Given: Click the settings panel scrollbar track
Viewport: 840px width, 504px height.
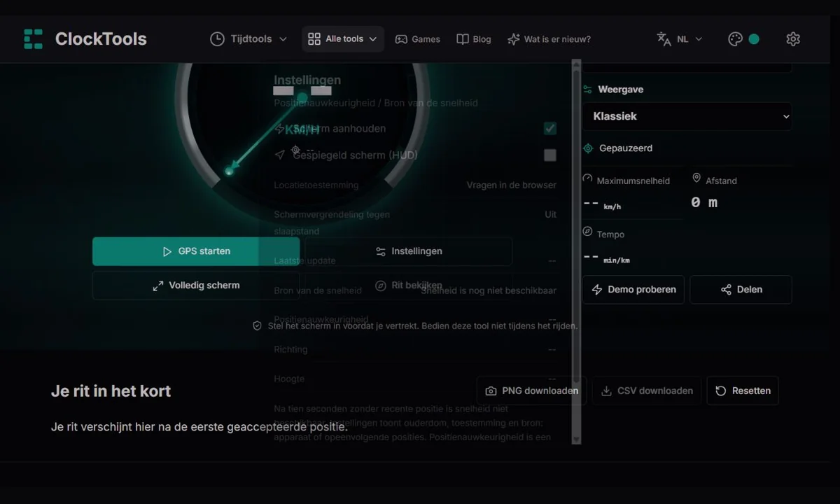Looking at the screenshot, I should [x=576, y=251].
